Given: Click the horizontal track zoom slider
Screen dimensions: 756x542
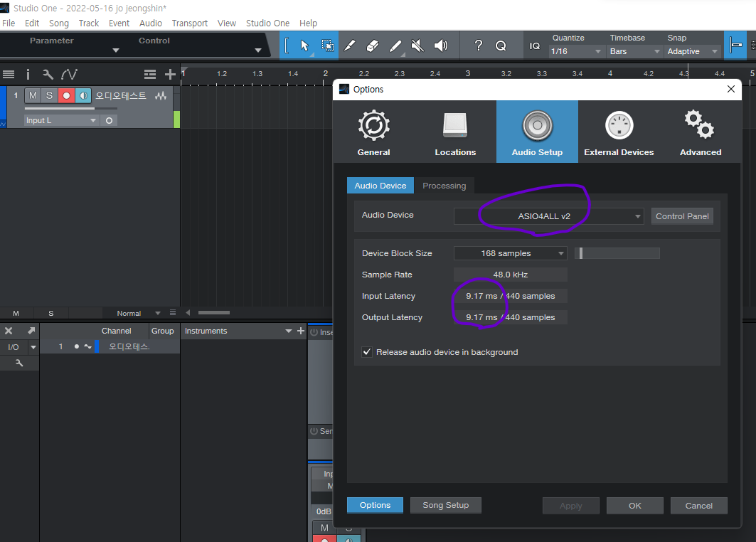Looking at the screenshot, I should (x=213, y=312).
